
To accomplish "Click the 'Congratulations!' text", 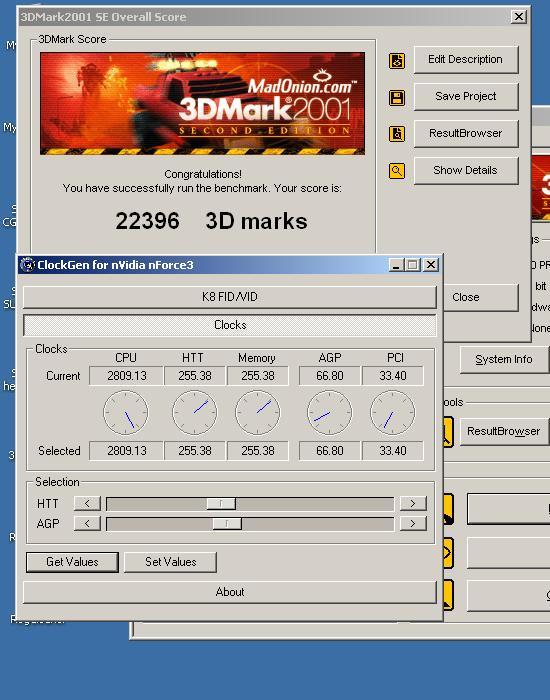I will pos(203,174).
